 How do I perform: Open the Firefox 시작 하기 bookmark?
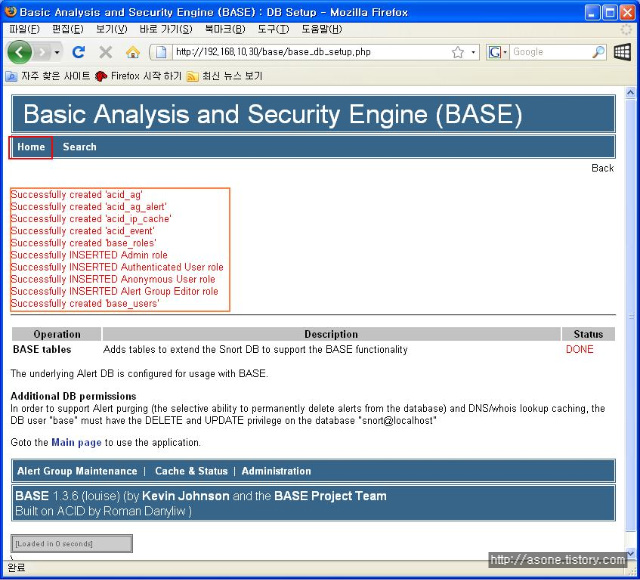pyautogui.click(x=138, y=76)
